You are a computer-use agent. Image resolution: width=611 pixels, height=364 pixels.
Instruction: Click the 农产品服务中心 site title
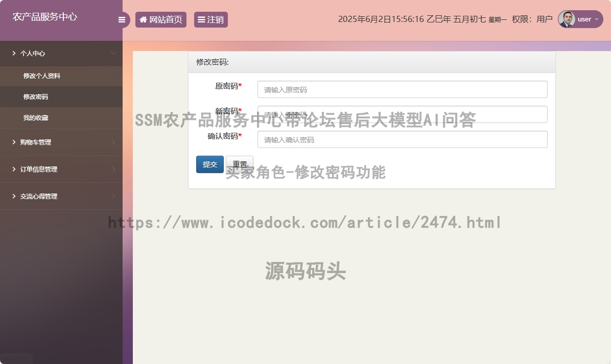point(45,17)
